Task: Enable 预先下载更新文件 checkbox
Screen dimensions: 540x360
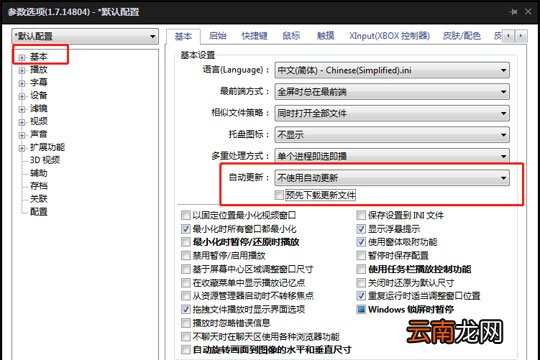Action: [279, 195]
